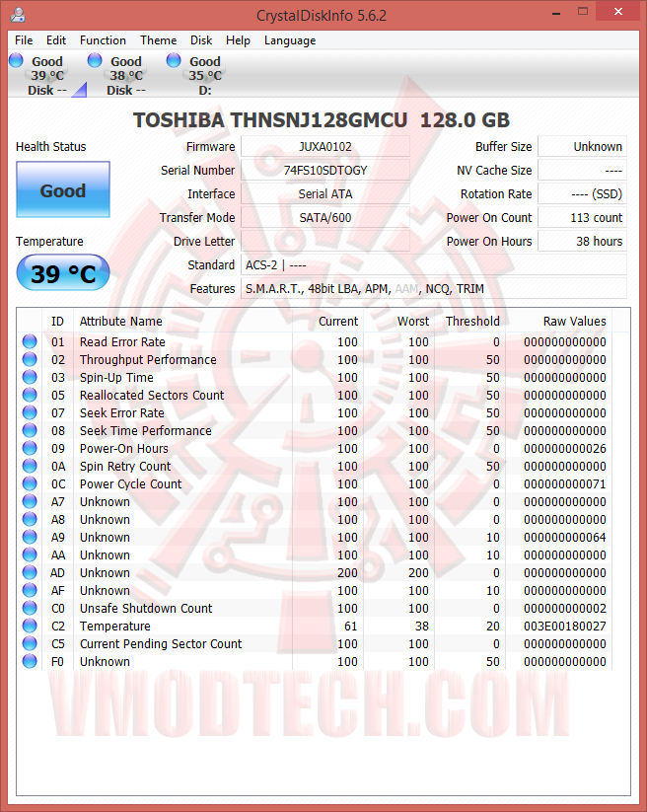This screenshot has width=647, height=812.
Task: Select the D: disk tab showing 35 °C
Action: click(x=204, y=76)
